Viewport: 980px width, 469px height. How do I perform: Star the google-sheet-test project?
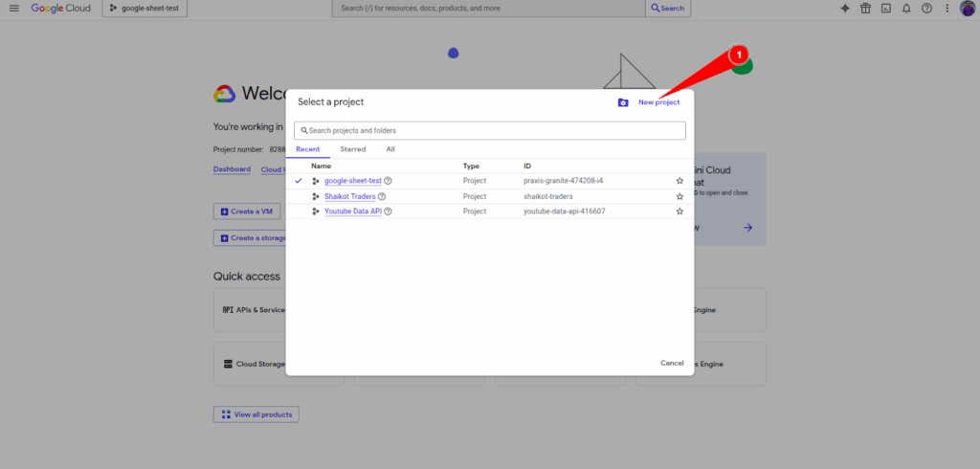pyautogui.click(x=679, y=180)
